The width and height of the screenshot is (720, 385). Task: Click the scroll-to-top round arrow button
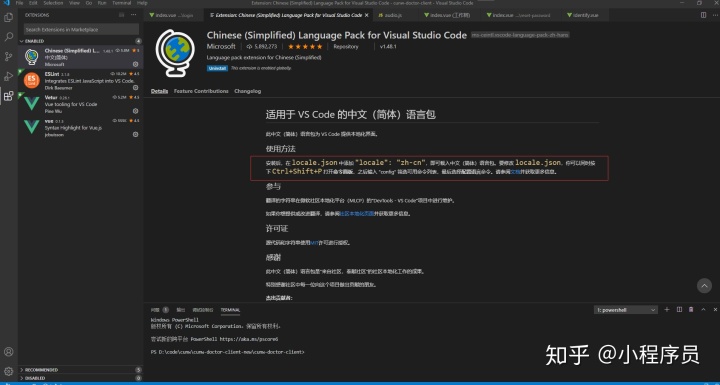tap(704, 286)
